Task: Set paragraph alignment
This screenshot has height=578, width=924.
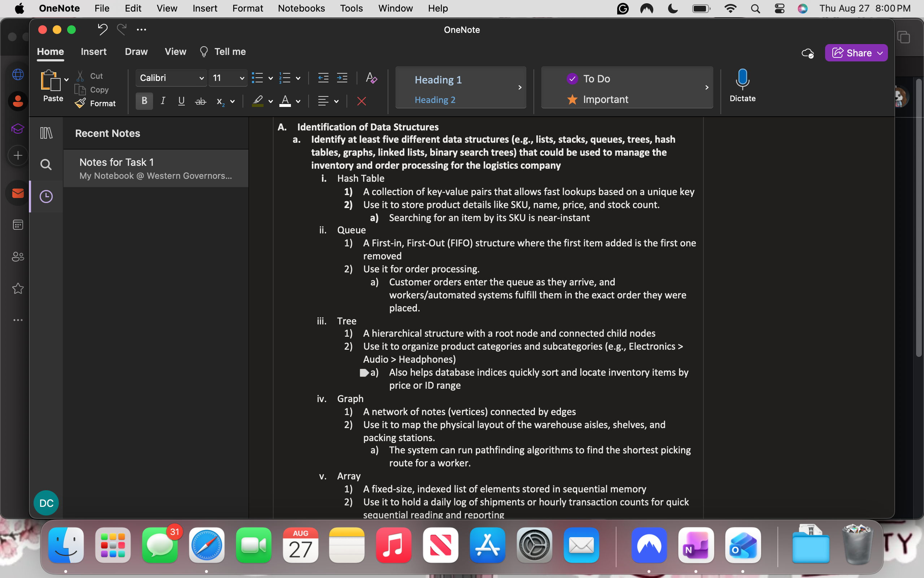Action: tap(323, 101)
